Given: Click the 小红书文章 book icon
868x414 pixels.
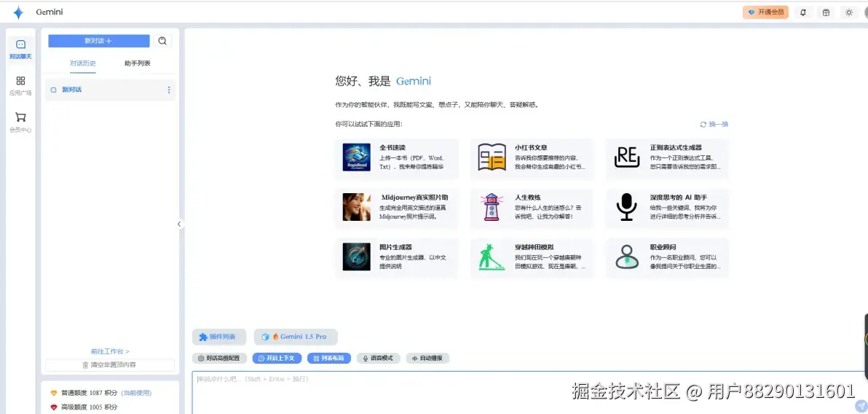Looking at the screenshot, I should coord(492,157).
